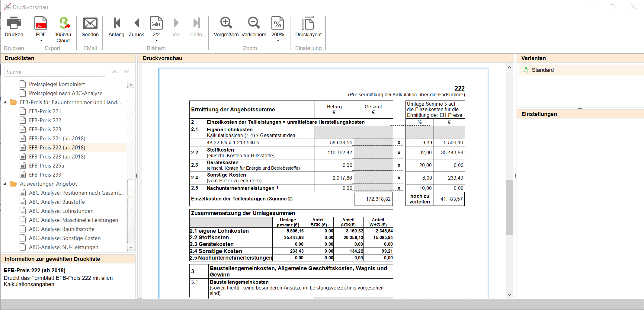Open the Drucklayout settings
The image size is (644, 310).
[308, 24]
